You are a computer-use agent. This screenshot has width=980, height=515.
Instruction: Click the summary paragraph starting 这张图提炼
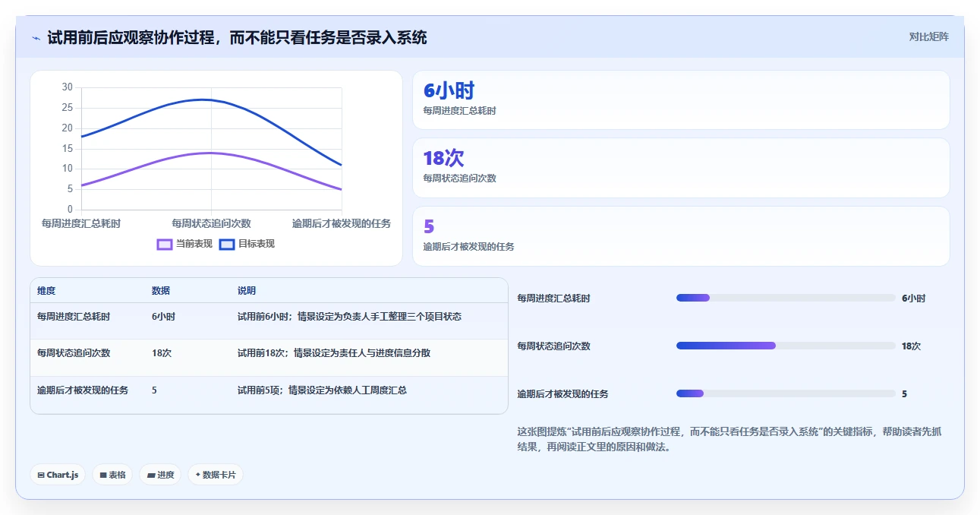pyautogui.click(x=729, y=439)
